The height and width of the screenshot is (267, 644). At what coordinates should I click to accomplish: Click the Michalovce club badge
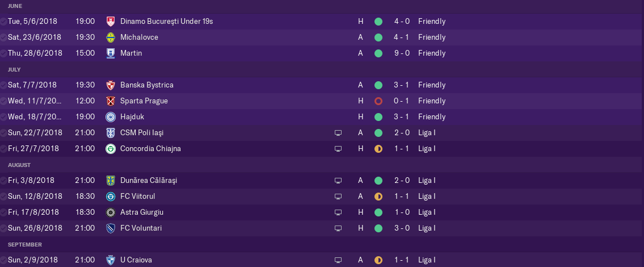click(111, 37)
